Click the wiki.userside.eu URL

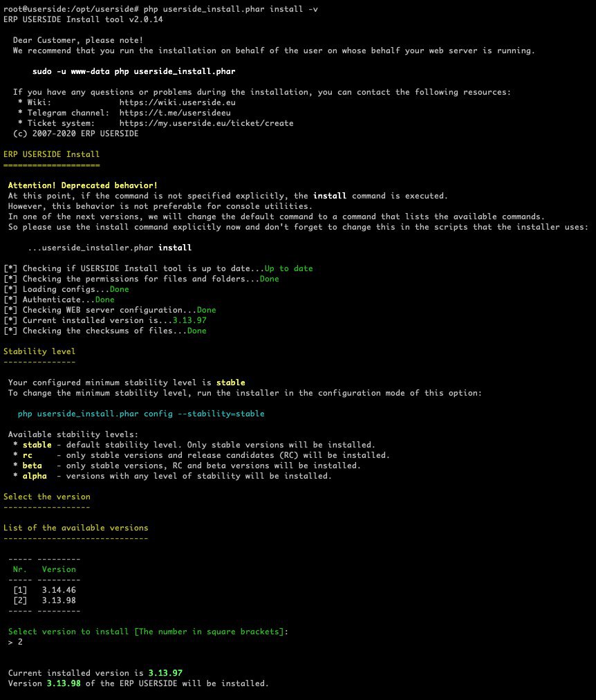(x=177, y=102)
